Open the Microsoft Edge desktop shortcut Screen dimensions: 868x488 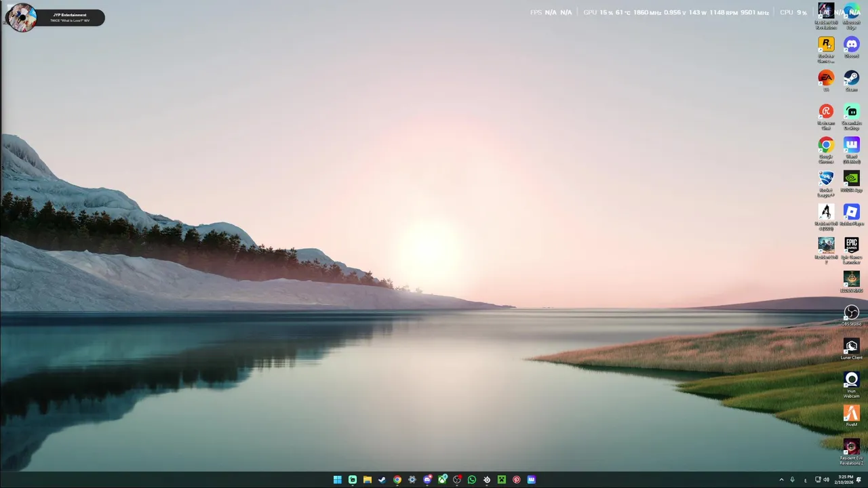point(851,16)
